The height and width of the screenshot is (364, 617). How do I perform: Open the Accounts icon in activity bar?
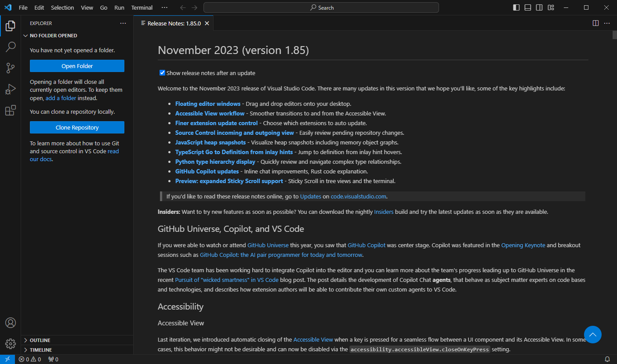point(11,323)
